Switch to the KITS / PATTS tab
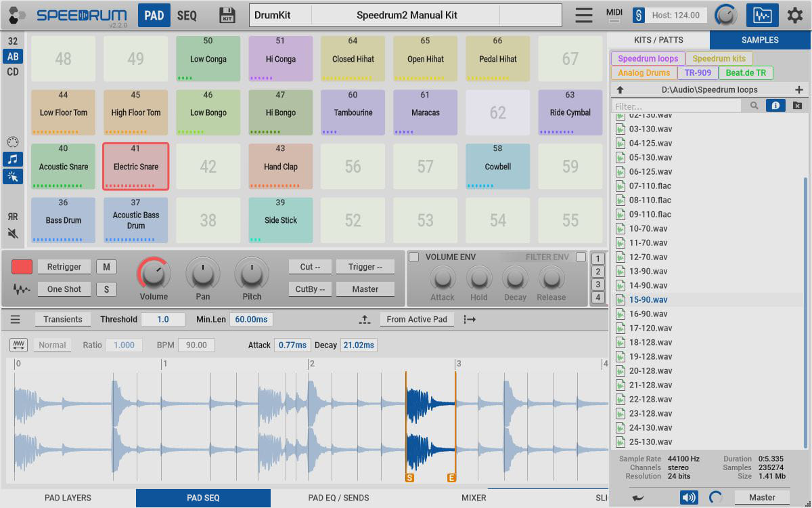812x508 pixels. pyautogui.click(x=658, y=40)
